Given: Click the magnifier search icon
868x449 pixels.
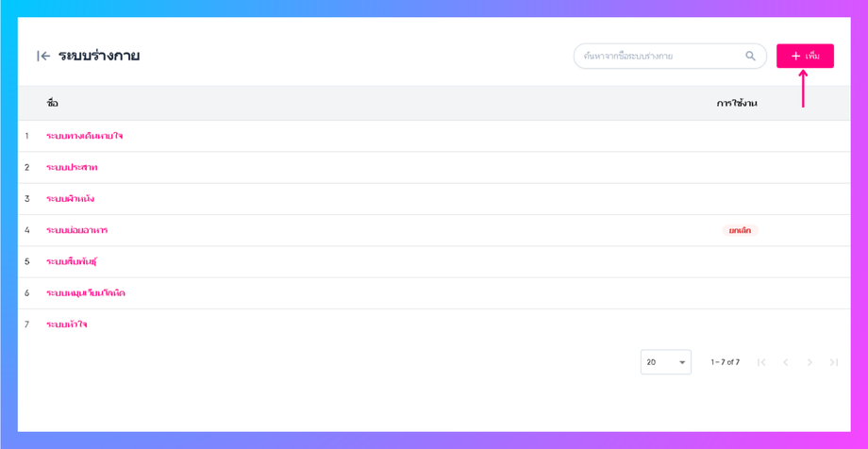Looking at the screenshot, I should (750, 57).
